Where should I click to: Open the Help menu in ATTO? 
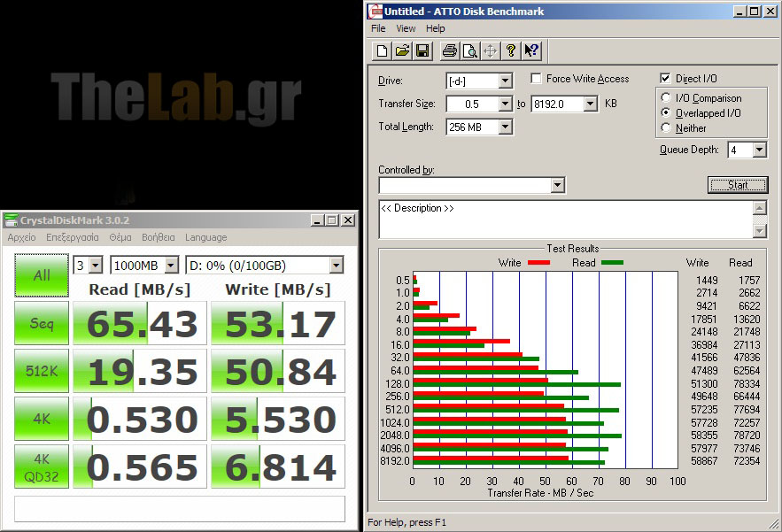coord(436,28)
